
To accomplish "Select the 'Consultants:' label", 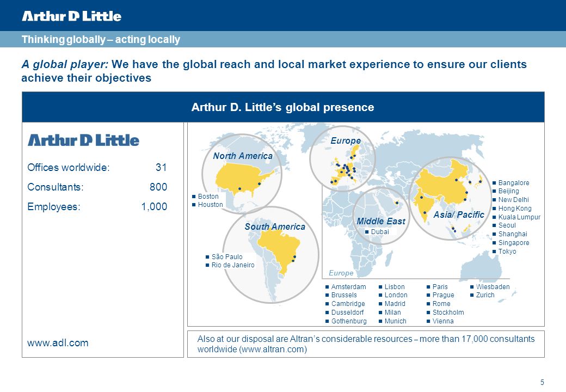I will click(x=55, y=187).
